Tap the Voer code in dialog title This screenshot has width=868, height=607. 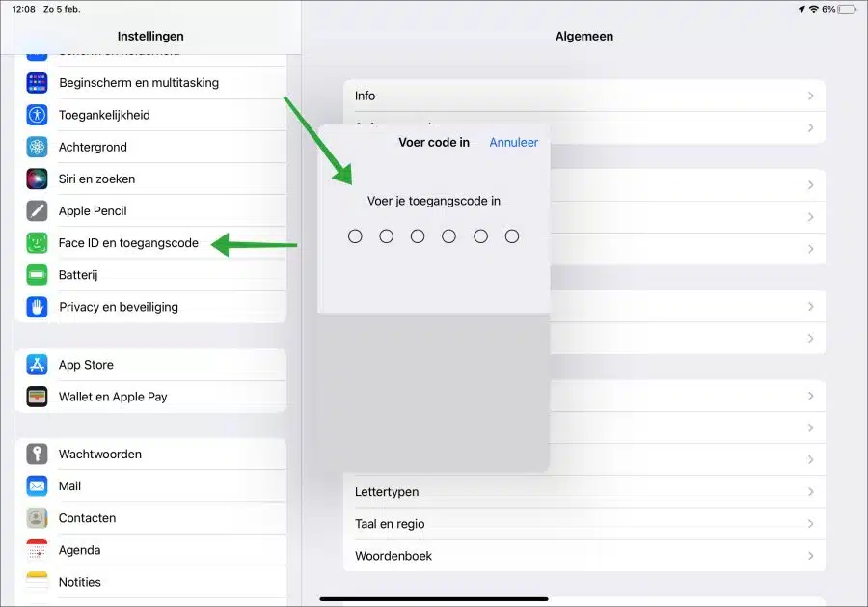click(434, 142)
